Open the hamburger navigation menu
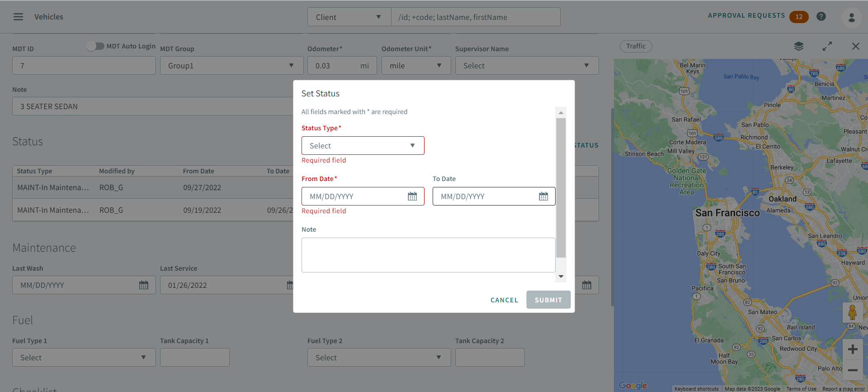Screen dimensions: 868x392 pyautogui.click(x=18, y=17)
